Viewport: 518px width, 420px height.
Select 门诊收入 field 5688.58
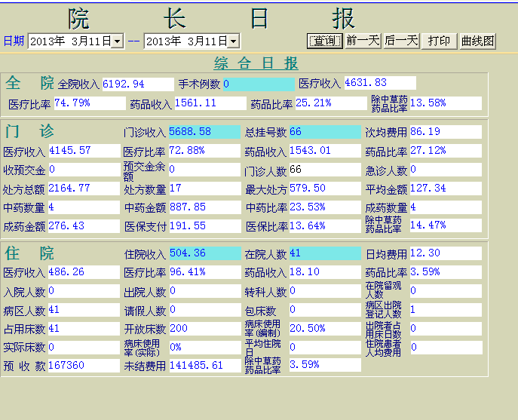tap(204, 132)
